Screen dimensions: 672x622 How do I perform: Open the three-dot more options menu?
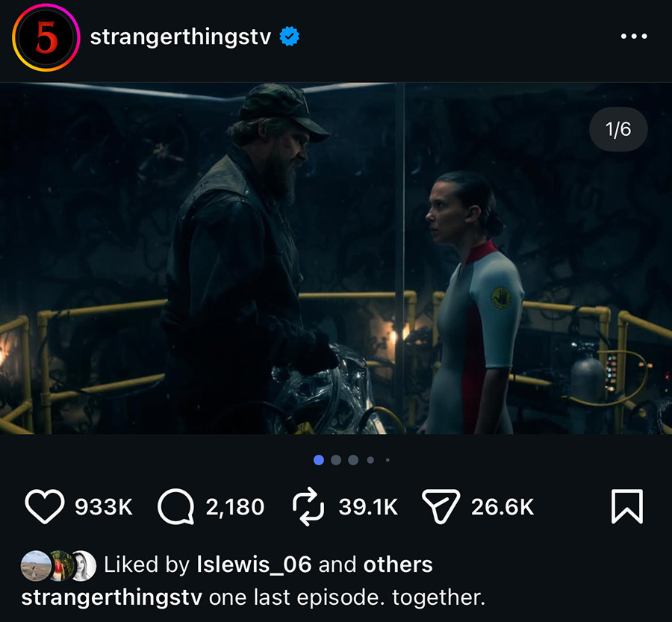634,37
